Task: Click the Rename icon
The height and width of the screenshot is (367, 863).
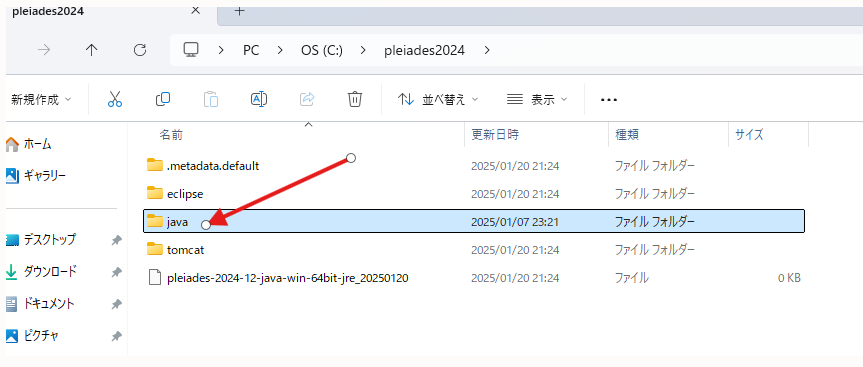Action: coord(259,100)
